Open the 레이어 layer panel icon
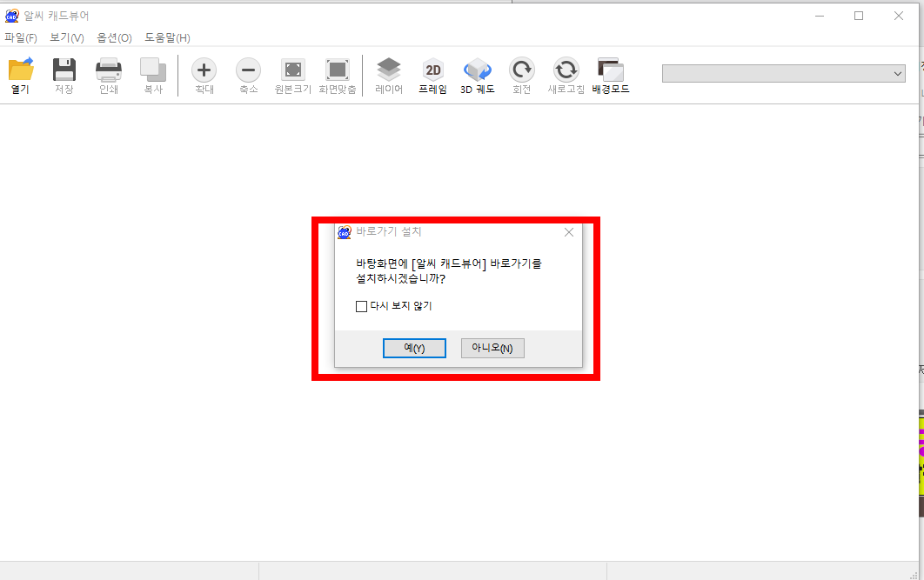The image size is (924, 580). (x=388, y=75)
